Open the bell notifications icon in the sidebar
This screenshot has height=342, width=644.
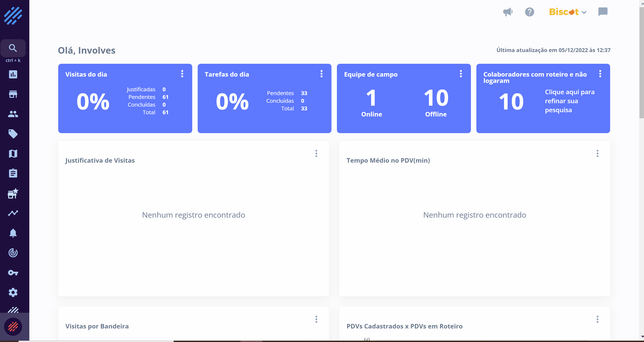[13, 233]
